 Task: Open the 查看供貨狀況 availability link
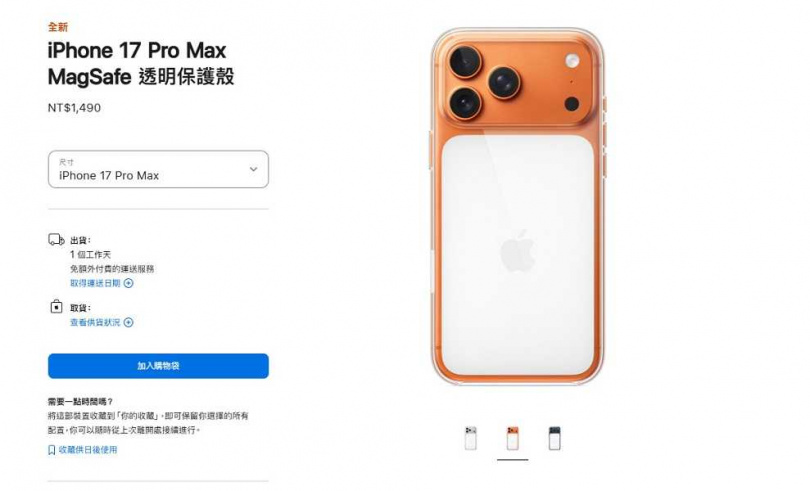pyautogui.click(x=95, y=323)
